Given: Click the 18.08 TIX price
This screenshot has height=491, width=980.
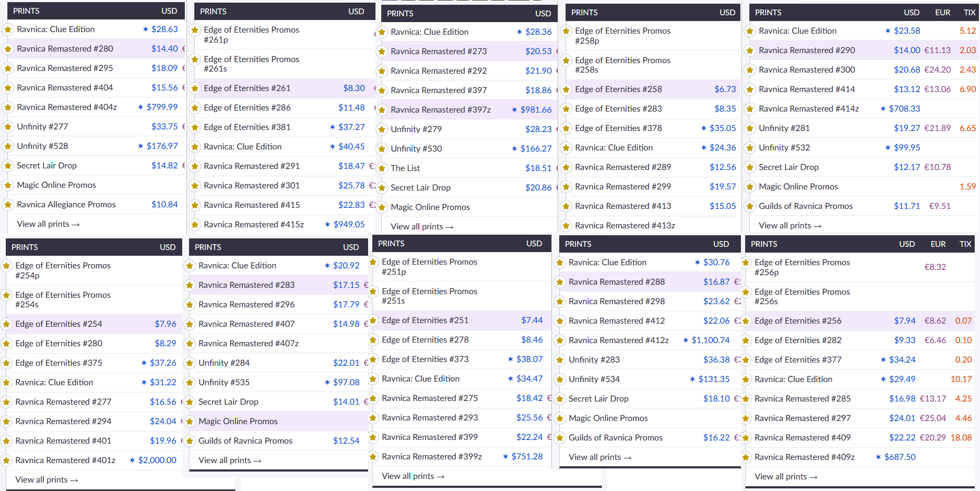Looking at the screenshot, I should tap(961, 438).
